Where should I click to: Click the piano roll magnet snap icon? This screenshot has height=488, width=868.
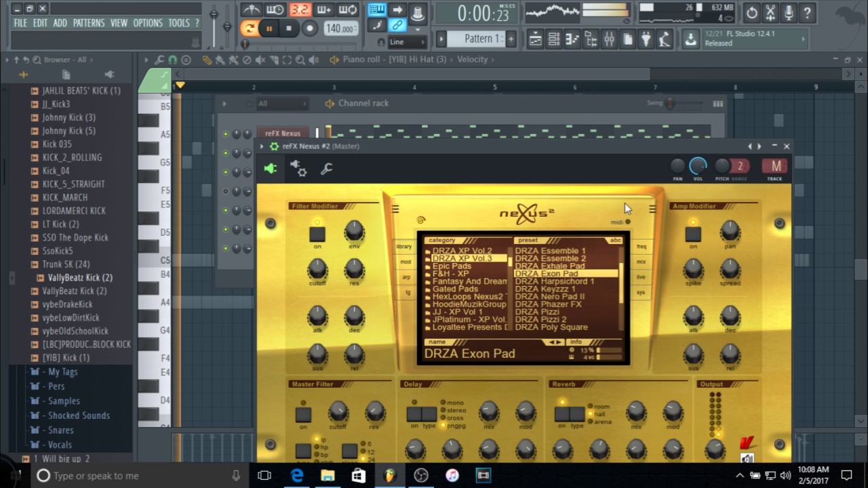click(x=172, y=60)
